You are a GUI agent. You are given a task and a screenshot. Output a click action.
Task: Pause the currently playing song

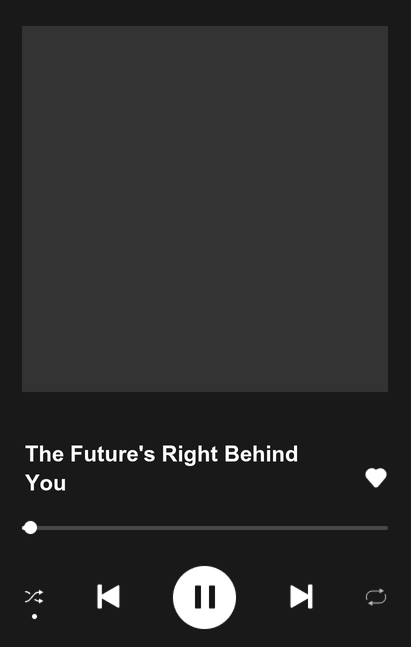coord(204,597)
